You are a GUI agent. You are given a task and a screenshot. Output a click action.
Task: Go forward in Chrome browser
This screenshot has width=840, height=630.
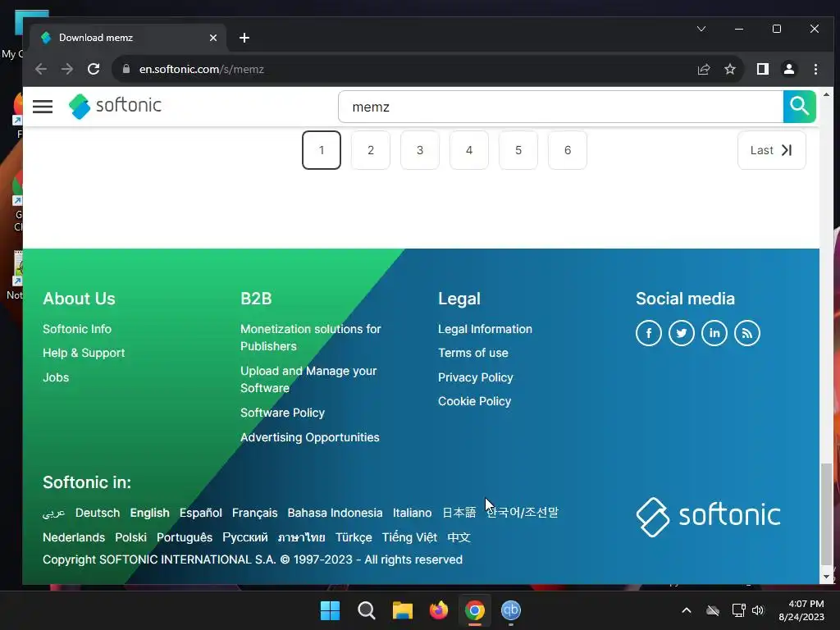click(x=67, y=69)
